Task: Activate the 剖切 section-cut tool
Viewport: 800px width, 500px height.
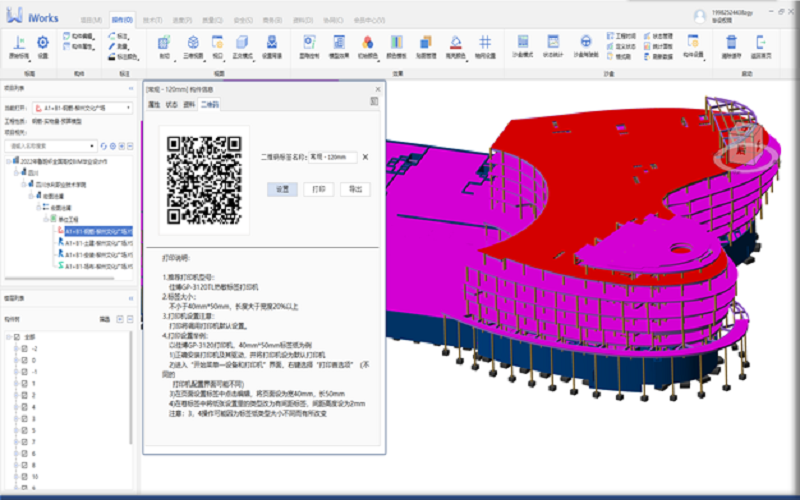Action: [164, 46]
